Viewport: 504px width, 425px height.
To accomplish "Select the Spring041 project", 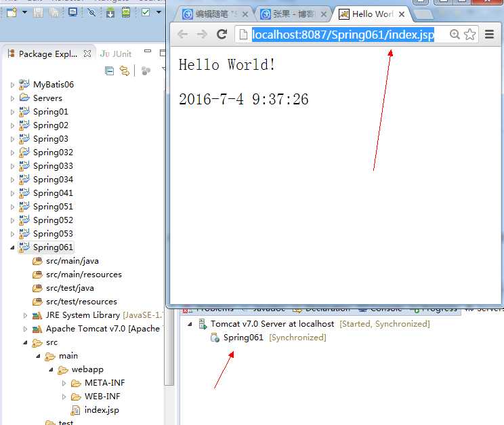I will (x=53, y=193).
